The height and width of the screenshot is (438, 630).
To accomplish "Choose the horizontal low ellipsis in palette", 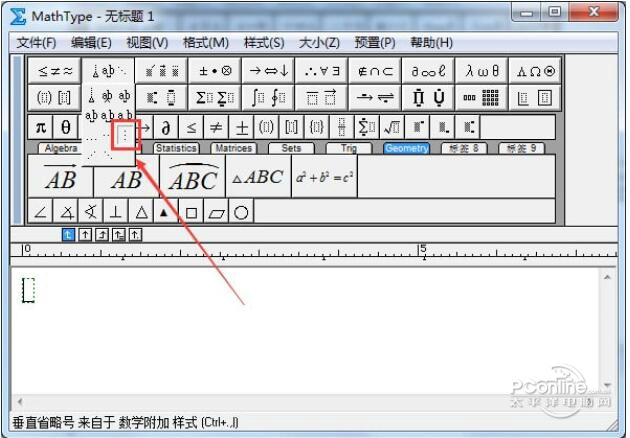I will (x=92, y=139).
